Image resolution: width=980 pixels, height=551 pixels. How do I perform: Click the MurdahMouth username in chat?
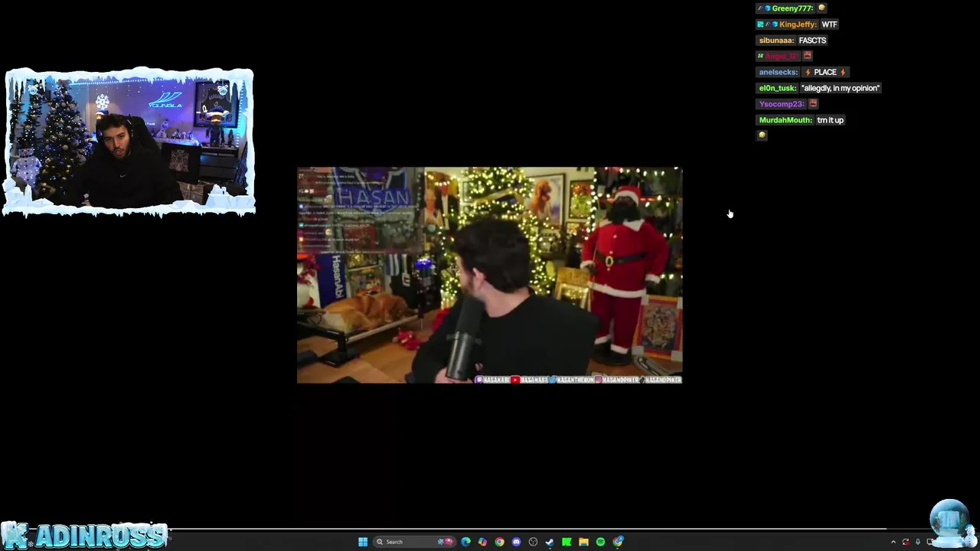point(786,120)
